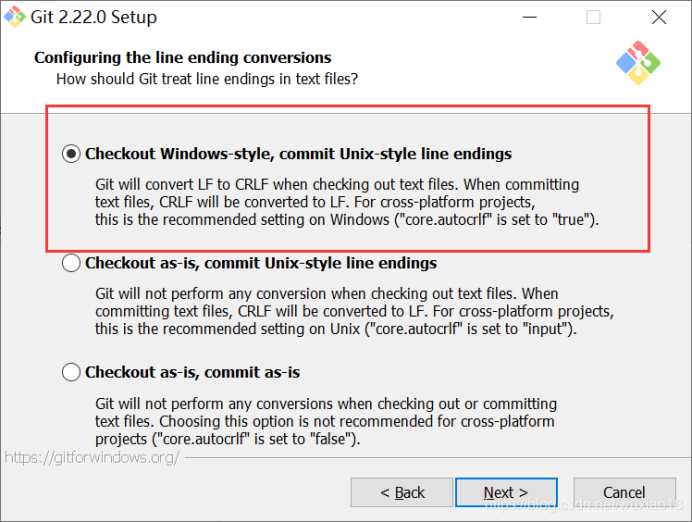Viewport: 692px width, 522px height.
Task: Cancel the Git installation
Action: 624,492
